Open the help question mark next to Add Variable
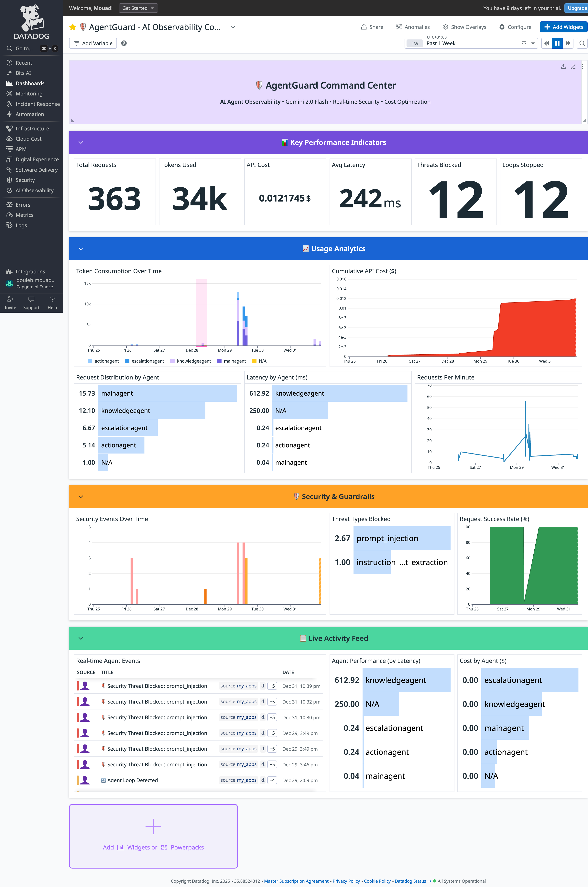 click(x=124, y=43)
